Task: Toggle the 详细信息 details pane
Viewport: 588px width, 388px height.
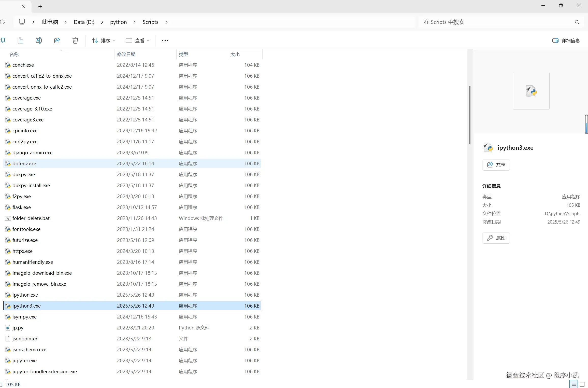Action: tap(566, 40)
